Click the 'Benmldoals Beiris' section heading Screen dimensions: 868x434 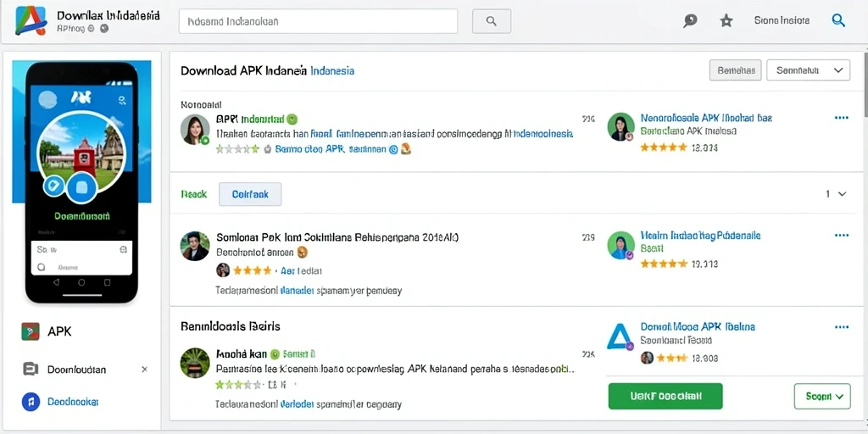[231, 326]
